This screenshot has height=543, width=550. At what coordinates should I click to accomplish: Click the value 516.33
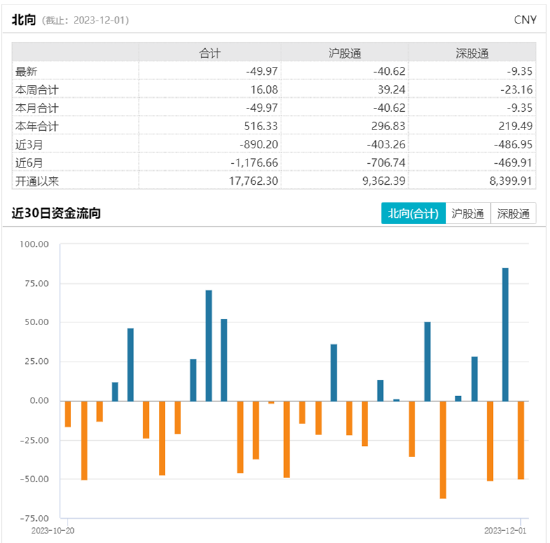coord(261,126)
